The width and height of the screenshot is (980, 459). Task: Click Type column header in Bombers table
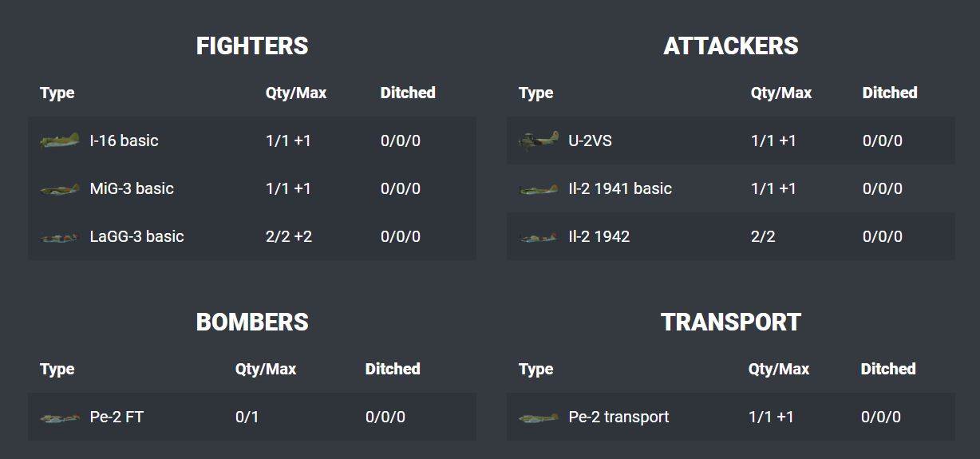(x=57, y=369)
